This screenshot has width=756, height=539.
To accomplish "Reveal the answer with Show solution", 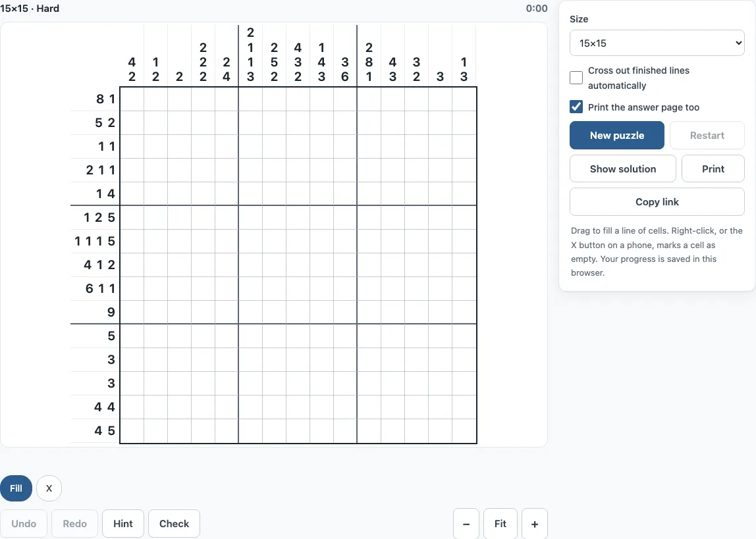I will tap(622, 168).
